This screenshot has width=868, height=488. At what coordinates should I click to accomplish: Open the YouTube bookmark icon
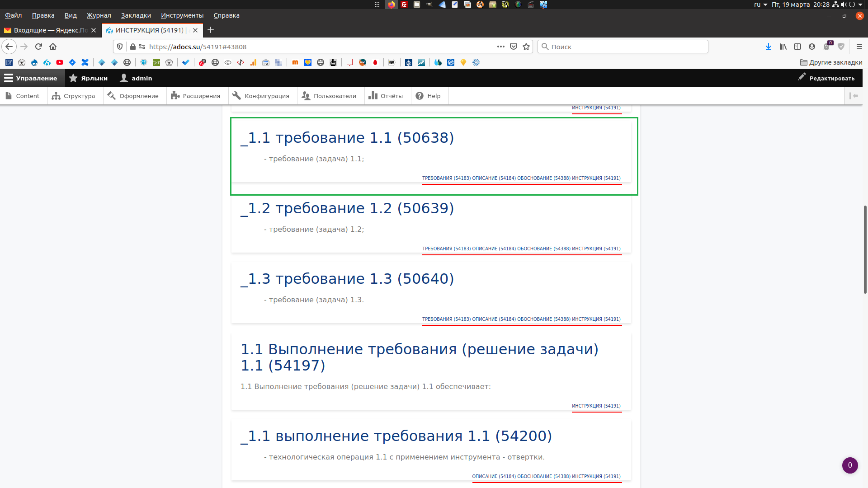(60, 62)
